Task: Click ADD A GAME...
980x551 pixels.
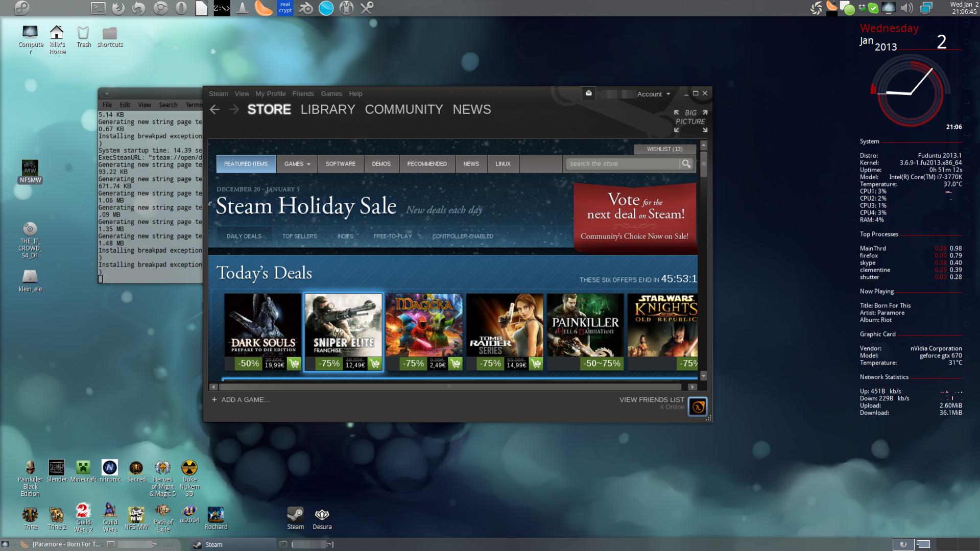Action: tap(241, 400)
